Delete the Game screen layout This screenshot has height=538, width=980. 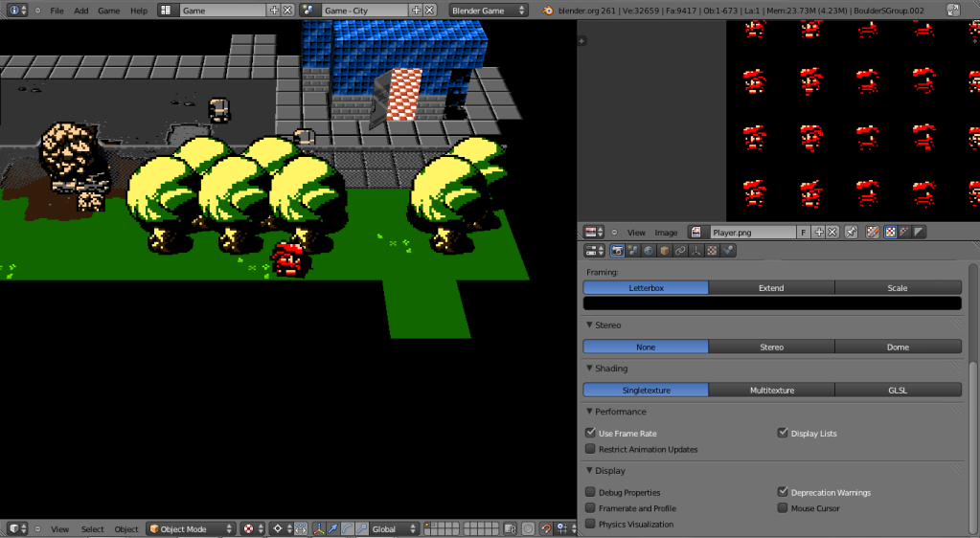point(287,10)
